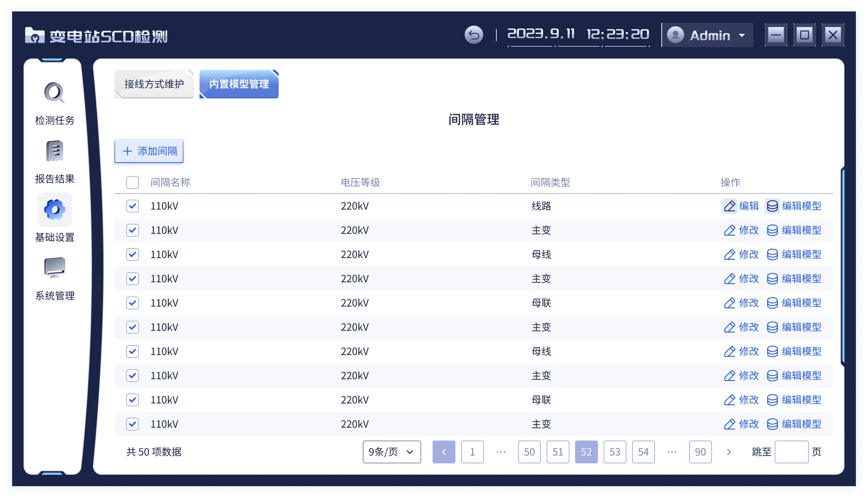Click the 间隔类型 column header
This screenshot has width=868, height=499.
[550, 182]
